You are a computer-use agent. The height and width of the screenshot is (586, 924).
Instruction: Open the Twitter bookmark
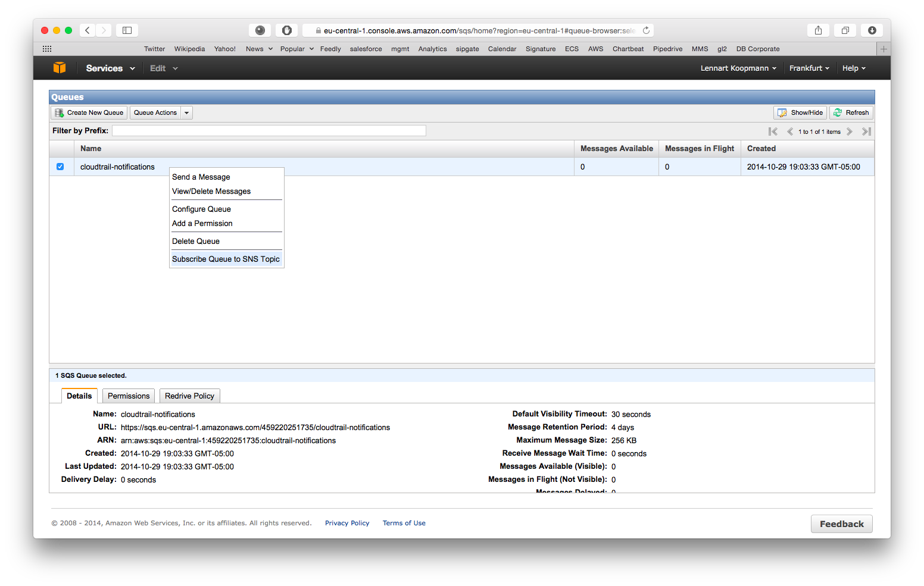click(x=154, y=49)
